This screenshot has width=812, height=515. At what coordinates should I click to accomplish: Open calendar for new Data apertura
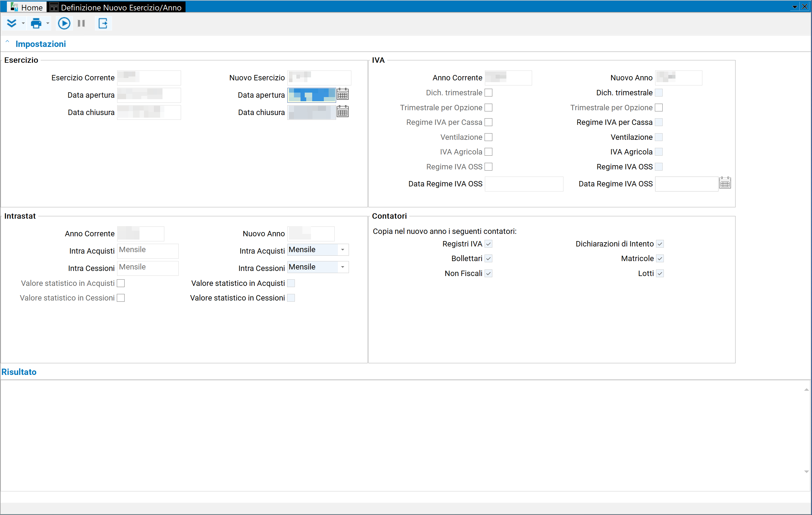click(x=343, y=94)
